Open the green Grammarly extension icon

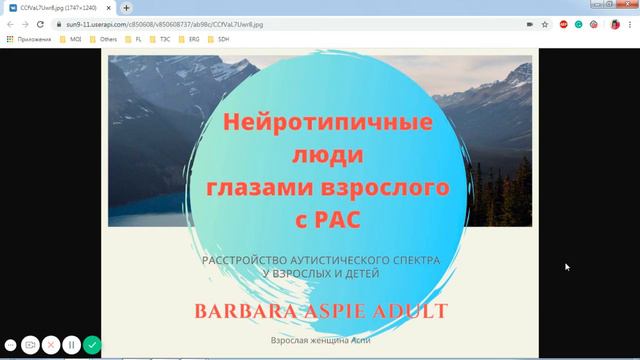click(x=578, y=24)
